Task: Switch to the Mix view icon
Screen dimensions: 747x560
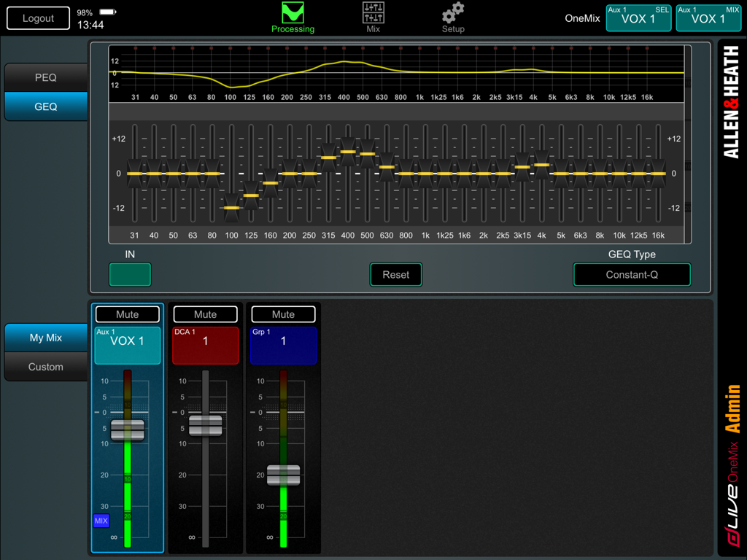Action: pyautogui.click(x=372, y=13)
